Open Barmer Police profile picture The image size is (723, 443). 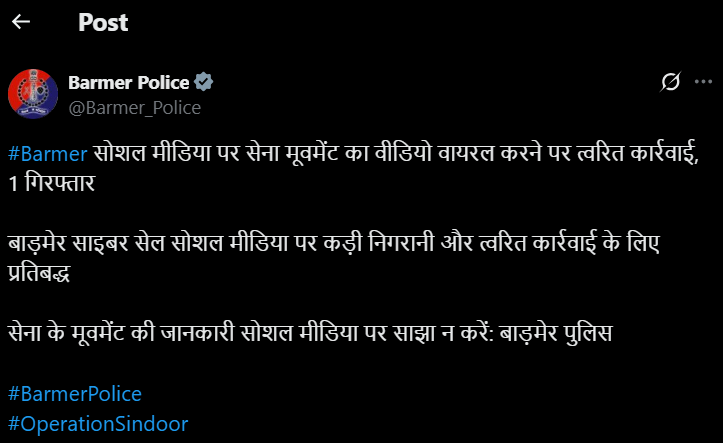pyautogui.click(x=33, y=94)
